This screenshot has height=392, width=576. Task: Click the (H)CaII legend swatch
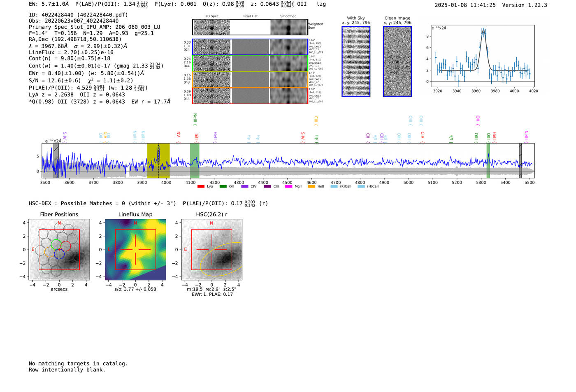coord(361,186)
